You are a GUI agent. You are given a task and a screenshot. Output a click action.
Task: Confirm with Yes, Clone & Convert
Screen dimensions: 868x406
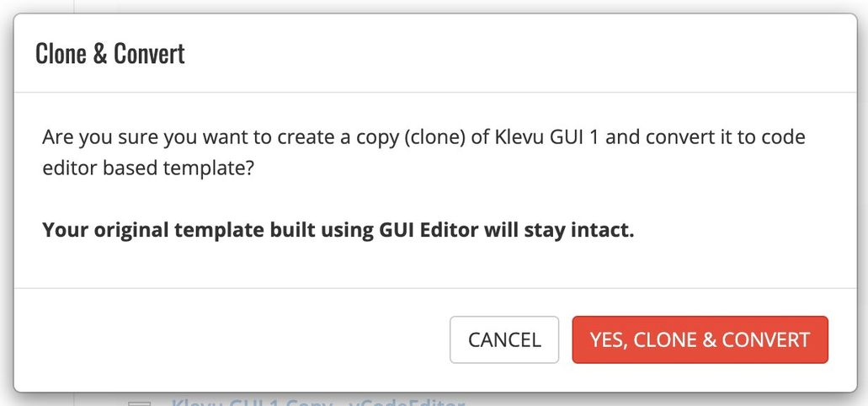click(x=700, y=339)
